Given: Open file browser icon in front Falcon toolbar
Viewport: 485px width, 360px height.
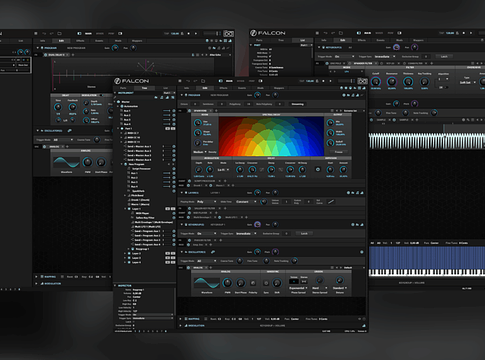Looking at the screenshot, I should tap(203, 81).
